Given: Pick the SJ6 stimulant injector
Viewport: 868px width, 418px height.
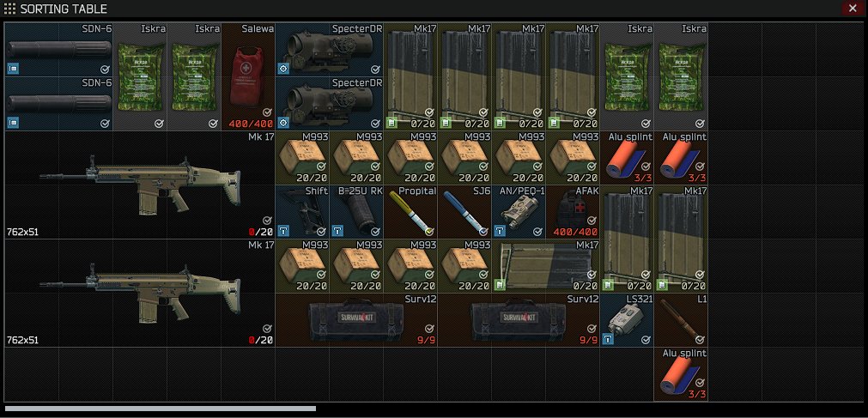Looking at the screenshot, I should pos(465,212).
